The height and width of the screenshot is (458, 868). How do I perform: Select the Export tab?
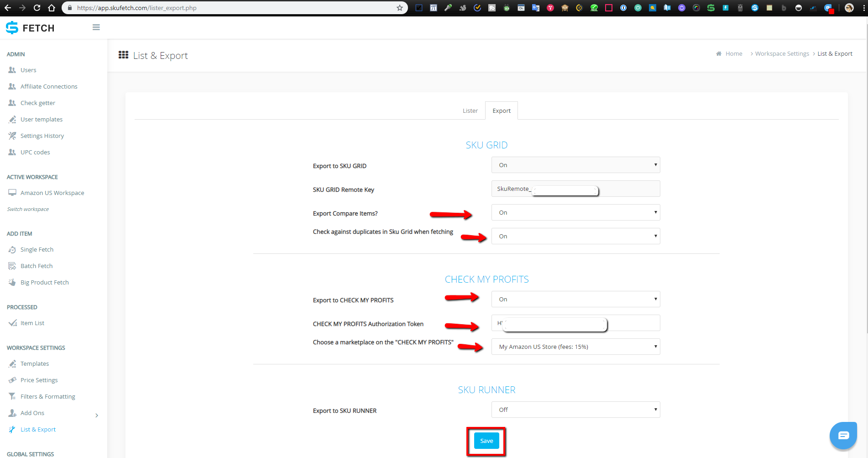coord(502,111)
